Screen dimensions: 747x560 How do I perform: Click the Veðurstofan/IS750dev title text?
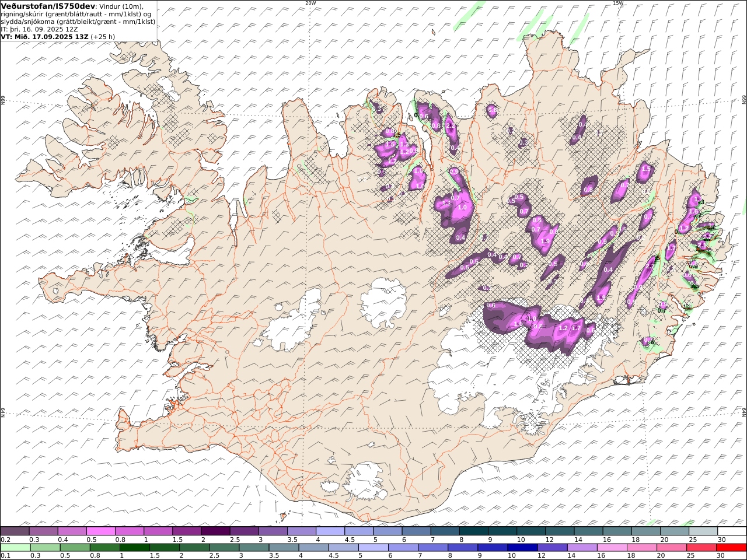pos(48,6)
